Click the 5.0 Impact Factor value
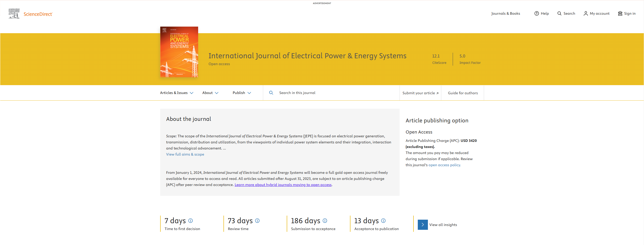 point(462,56)
